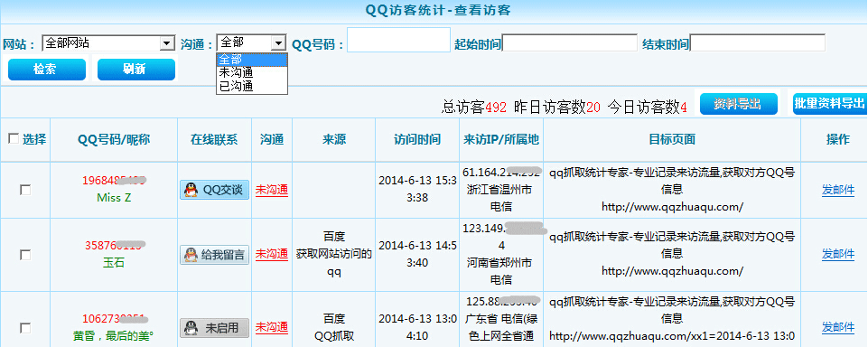Choose 全部 in the open dropdown list
The height and width of the screenshot is (347, 868).
(252, 60)
